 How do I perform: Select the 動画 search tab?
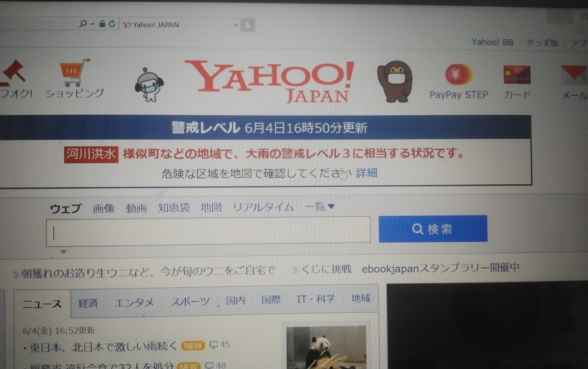136,208
